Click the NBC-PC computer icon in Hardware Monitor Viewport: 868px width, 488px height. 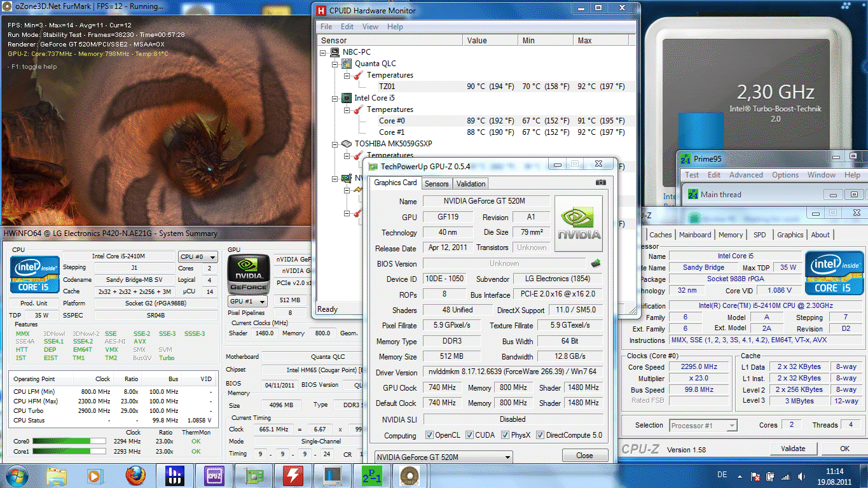point(335,52)
